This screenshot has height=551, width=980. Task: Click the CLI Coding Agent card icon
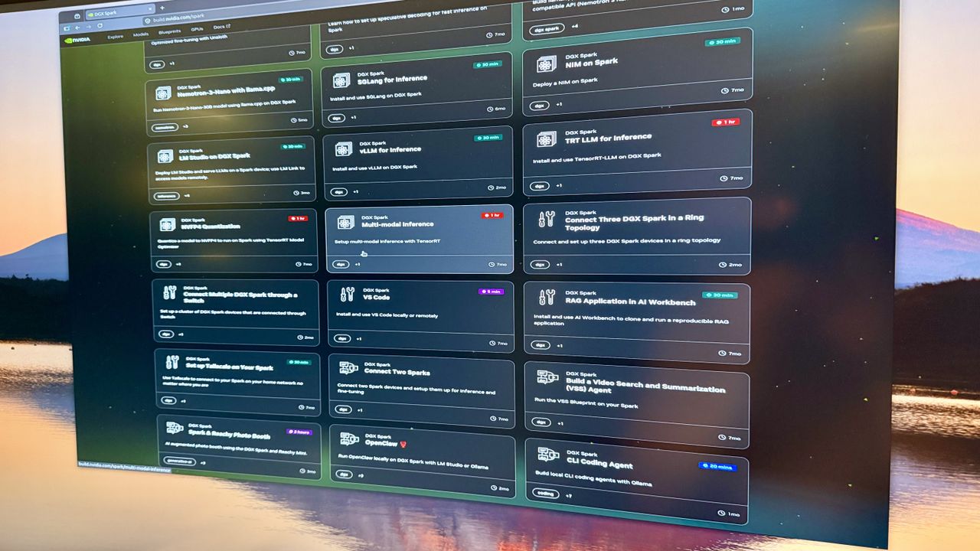pyautogui.click(x=547, y=455)
